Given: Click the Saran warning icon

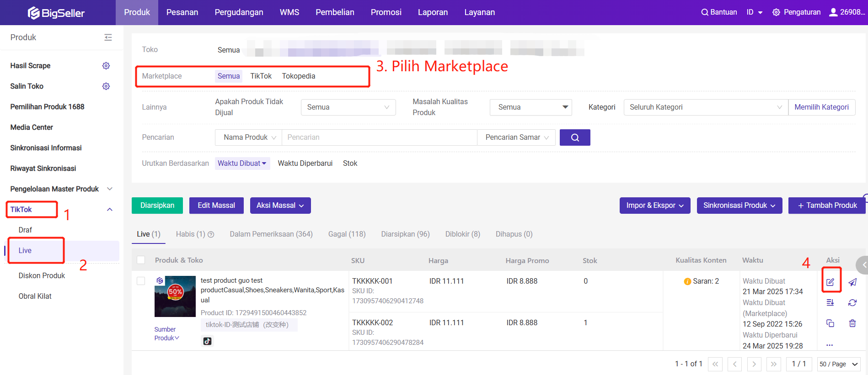Looking at the screenshot, I should pyautogui.click(x=687, y=281).
